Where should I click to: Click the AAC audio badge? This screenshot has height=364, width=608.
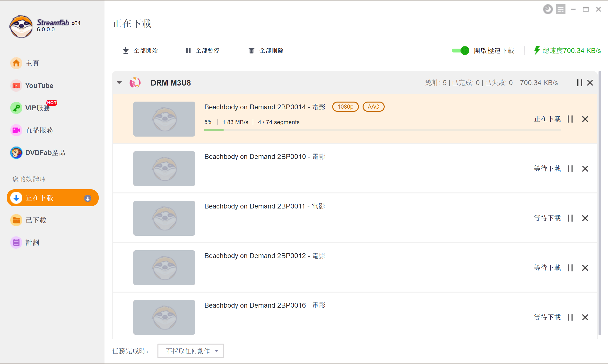coord(373,107)
